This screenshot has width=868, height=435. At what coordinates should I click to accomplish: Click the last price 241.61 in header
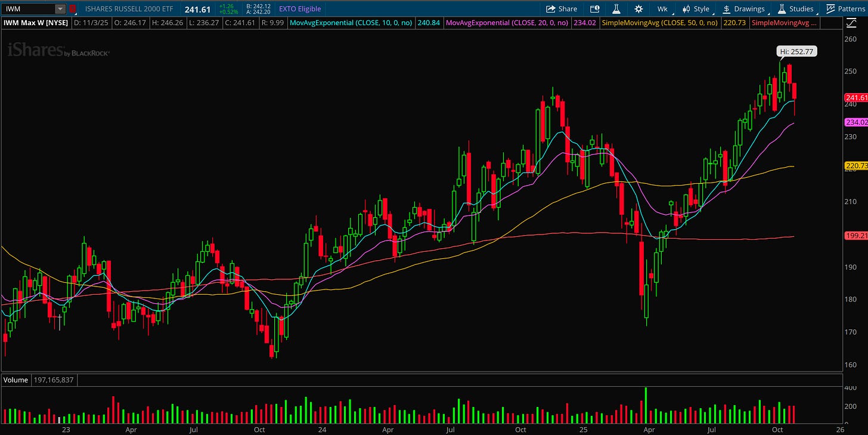(x=197, y=9)
